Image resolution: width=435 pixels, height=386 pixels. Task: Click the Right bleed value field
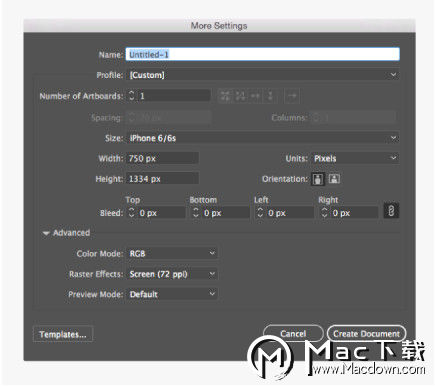click(x=354, y=213)
